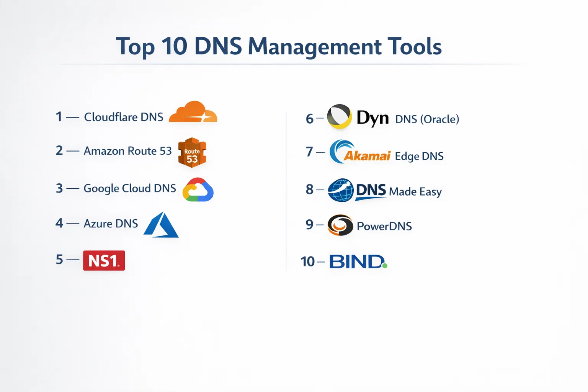Viewport: 588px width, 392px height.
Task: Open the PowerDNS text label
Action: tap(384, 226)
